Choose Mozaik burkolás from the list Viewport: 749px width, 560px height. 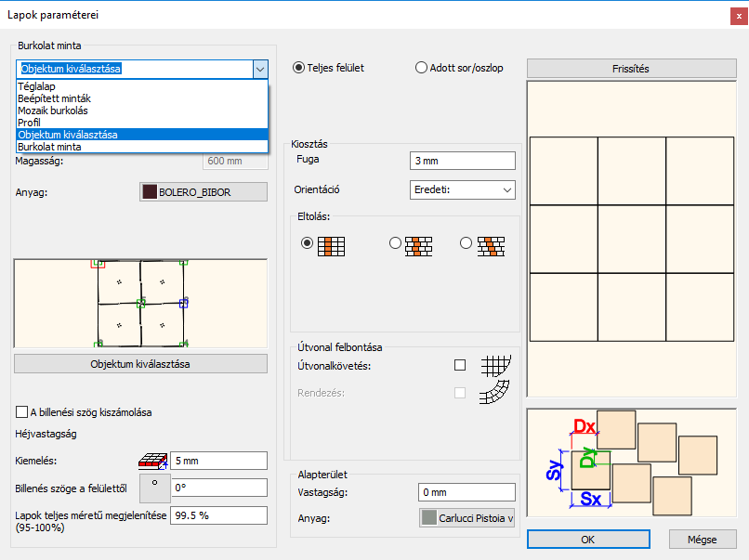click(142, 111)
